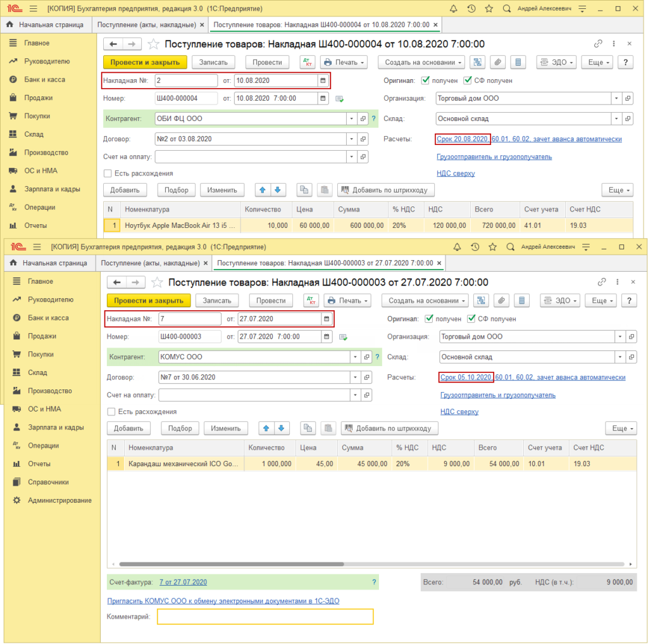This screenshot has height=644, width=648.
Task: Open Печать dropdown in document Ш400-000004
Action: [344, 62]
